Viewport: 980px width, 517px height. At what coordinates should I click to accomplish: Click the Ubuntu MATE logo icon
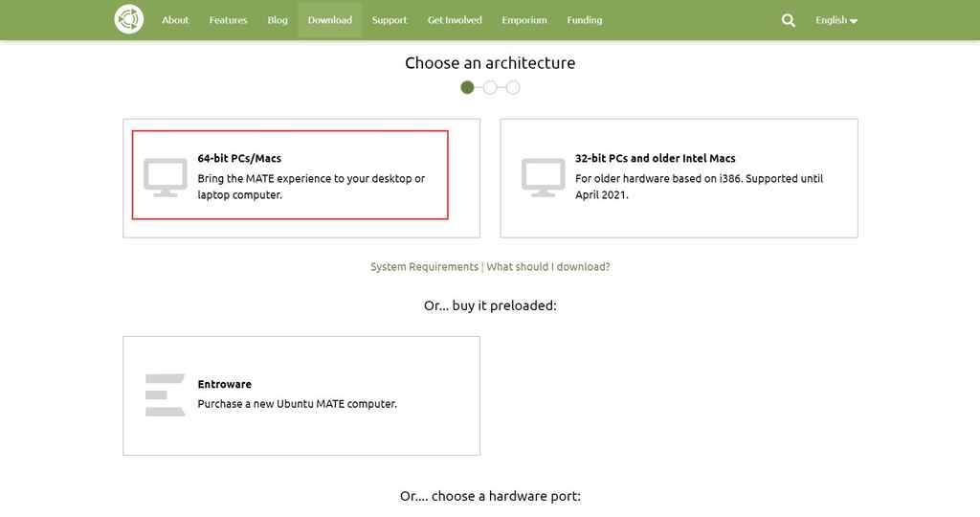tap(128, 19)
